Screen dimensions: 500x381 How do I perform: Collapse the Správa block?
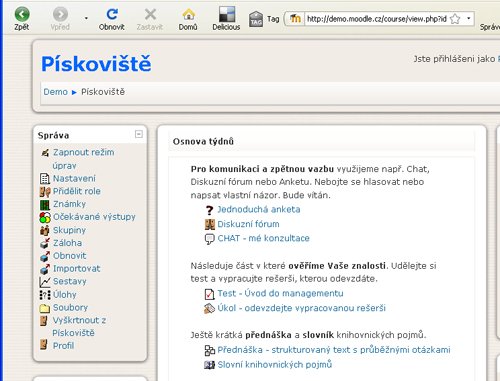tap(139, 134)
